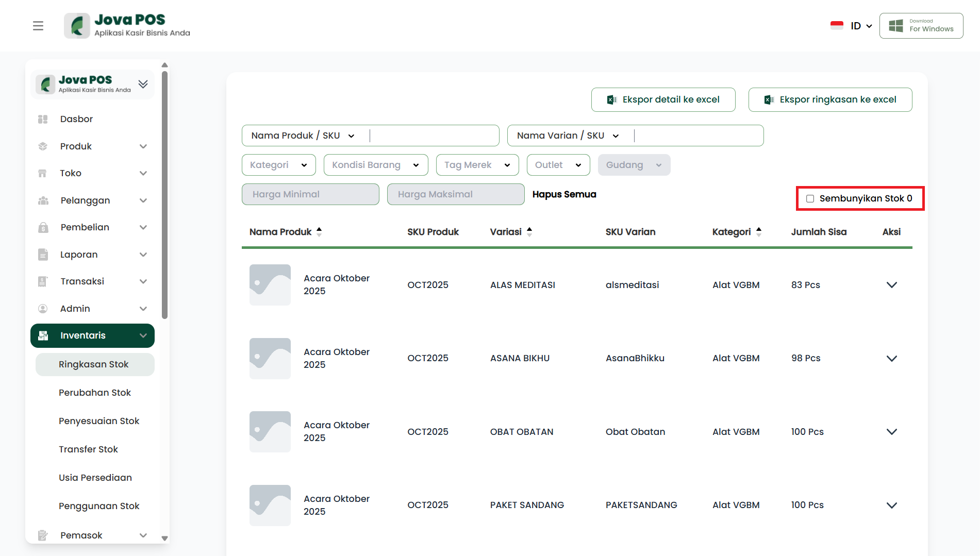
Task: Click the Dasbor sidebar icon
Action: click(x=43, y=119)
